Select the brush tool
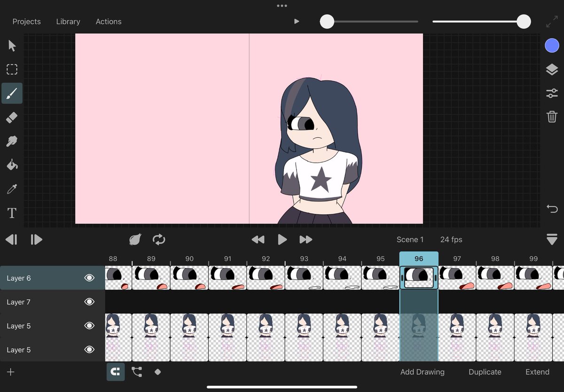This screenshot has width=564, height=392. point(12,94)
